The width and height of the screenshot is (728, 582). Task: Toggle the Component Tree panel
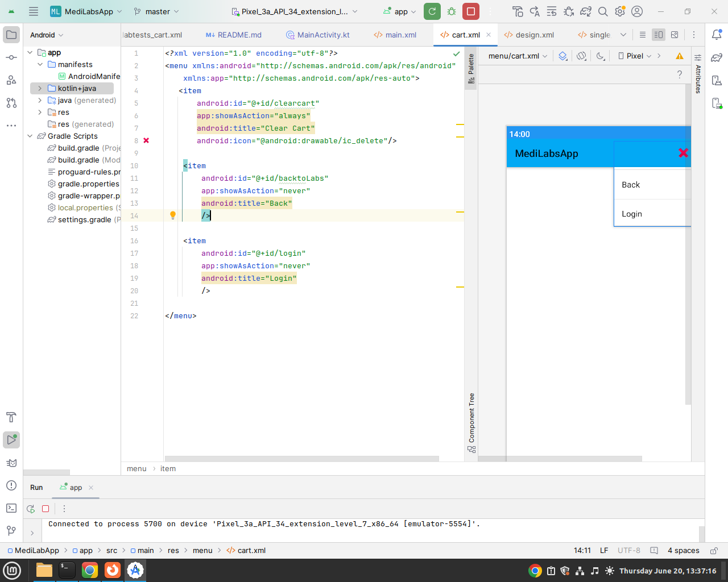point(471,423)
